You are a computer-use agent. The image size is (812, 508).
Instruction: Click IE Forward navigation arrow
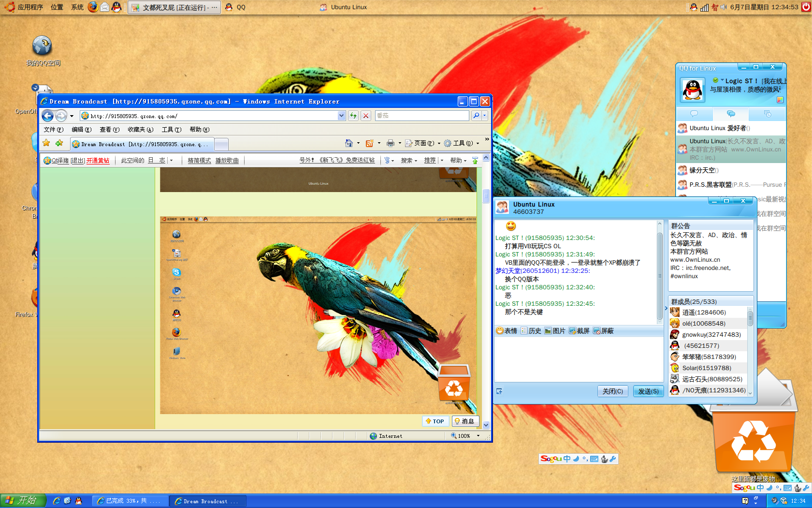point(61,116)
